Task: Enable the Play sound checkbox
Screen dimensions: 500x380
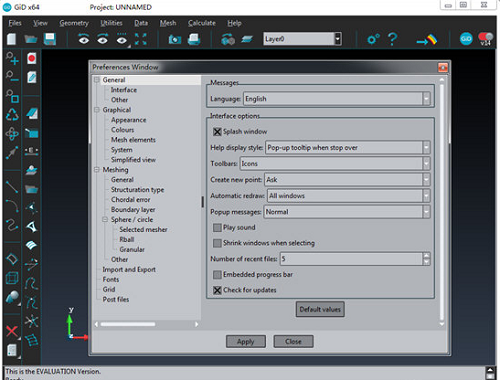Action: tap(217, 228)
